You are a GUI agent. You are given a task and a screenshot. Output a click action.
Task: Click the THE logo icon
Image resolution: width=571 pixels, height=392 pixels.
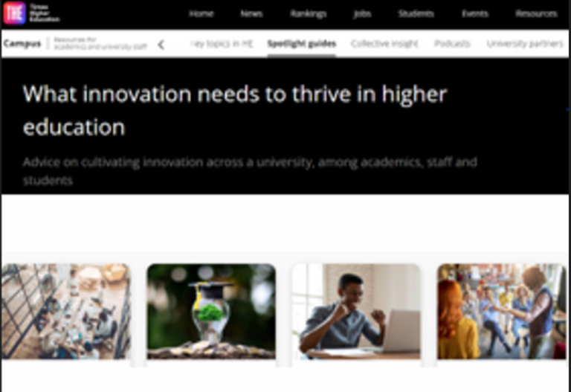point(14,13)
